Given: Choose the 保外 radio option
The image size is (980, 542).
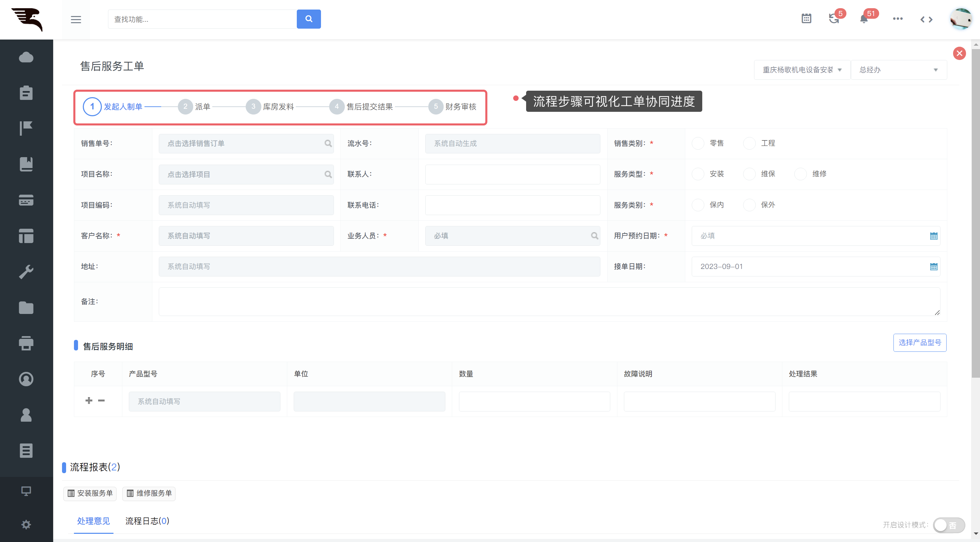Looking at the screenshot, I should [x=749, y=205].
